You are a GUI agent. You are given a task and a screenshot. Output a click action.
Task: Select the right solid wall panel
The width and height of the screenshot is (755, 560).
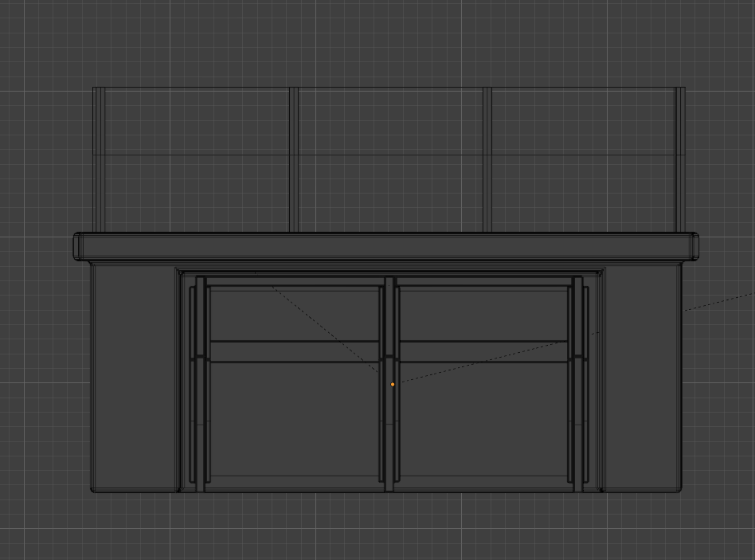point(643,378)
